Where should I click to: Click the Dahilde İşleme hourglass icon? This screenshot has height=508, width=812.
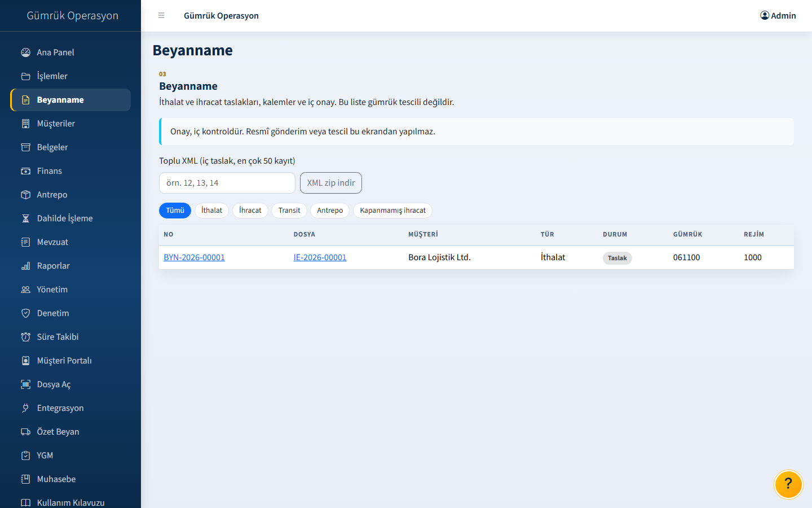[25, 218]
